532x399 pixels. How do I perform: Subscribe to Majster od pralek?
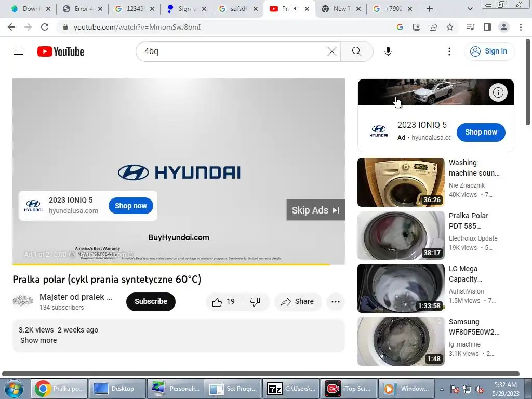click(151, 302)
